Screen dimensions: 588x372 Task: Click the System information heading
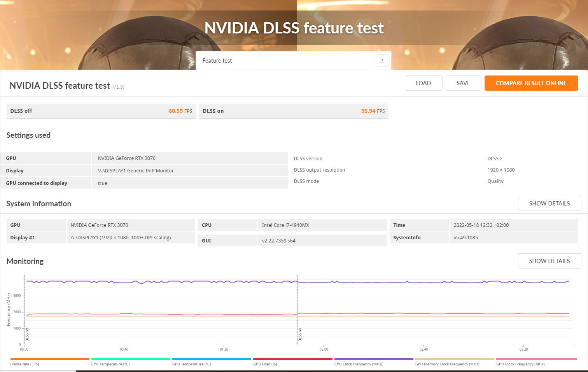[x=39, y=204]
